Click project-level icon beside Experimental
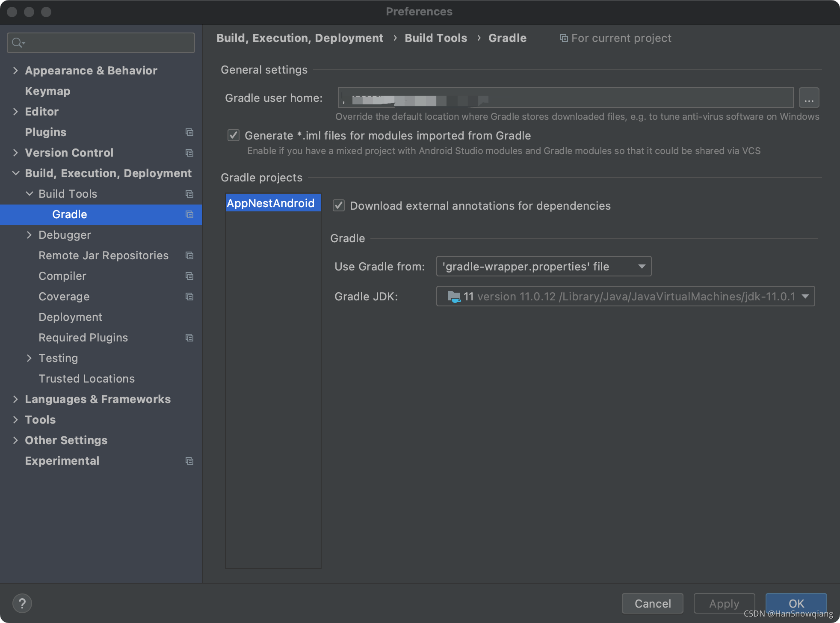 (189, 461)
